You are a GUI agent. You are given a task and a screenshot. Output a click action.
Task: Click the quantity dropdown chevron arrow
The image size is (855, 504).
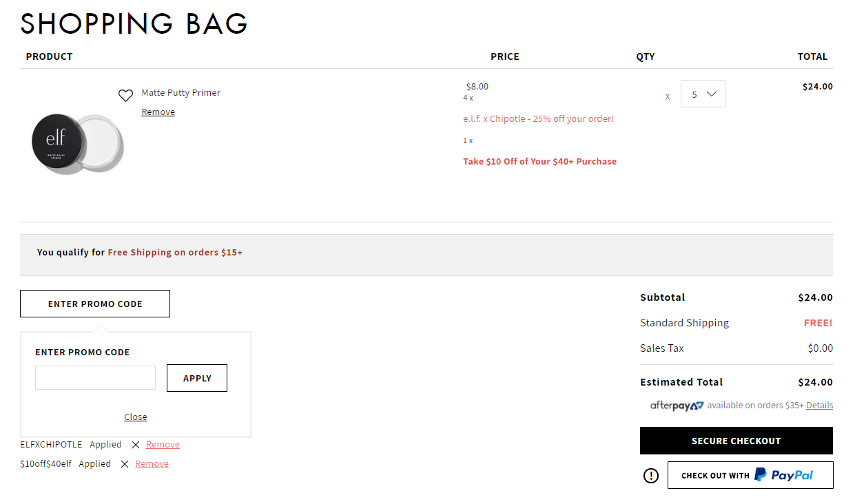(712, 94)
